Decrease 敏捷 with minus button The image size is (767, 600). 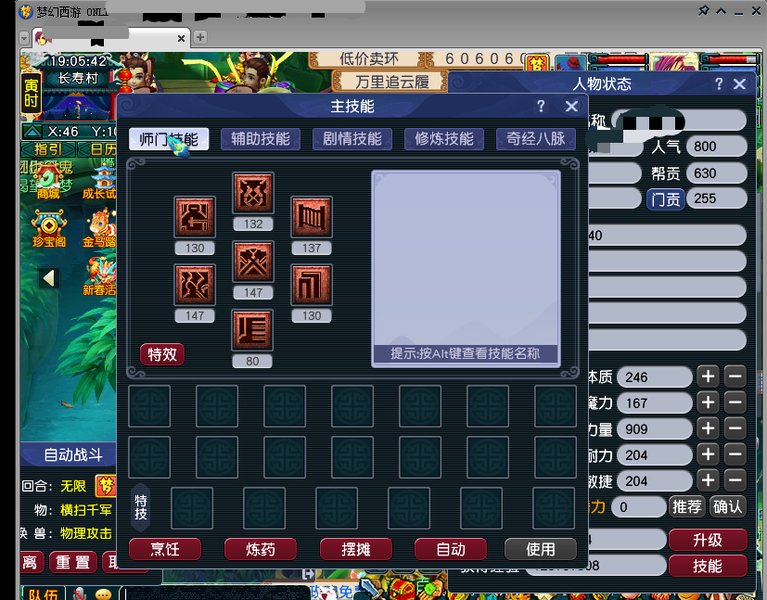(735, 480)
